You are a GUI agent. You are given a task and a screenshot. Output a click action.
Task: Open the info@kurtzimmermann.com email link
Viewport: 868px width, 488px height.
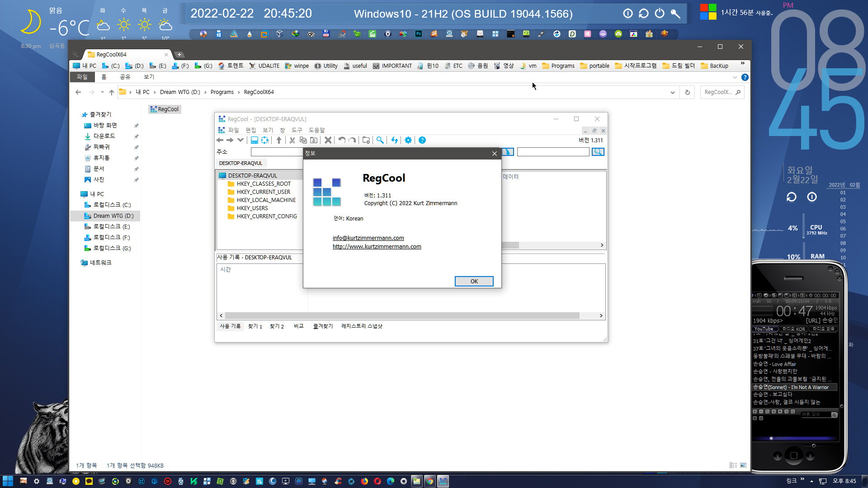pyautogui.click(x=368, y=238)
